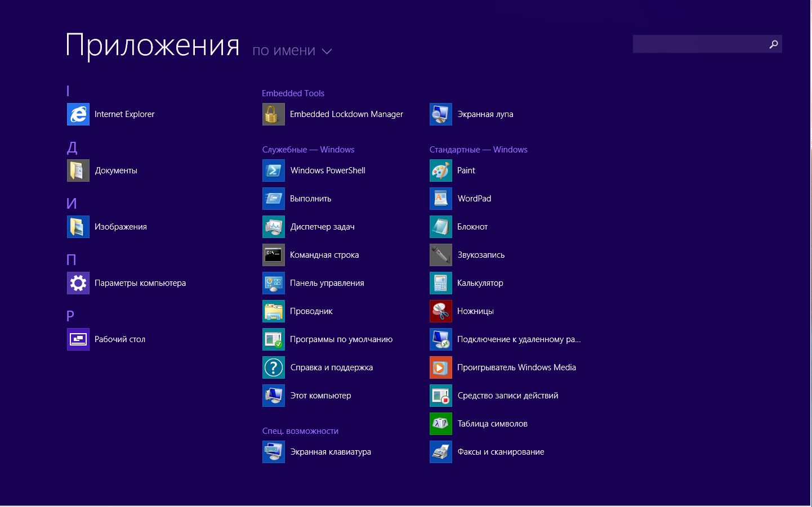Select the 'Служебные — Windows' group header
This screenshot has height=507, width=812.
[308, 150]
